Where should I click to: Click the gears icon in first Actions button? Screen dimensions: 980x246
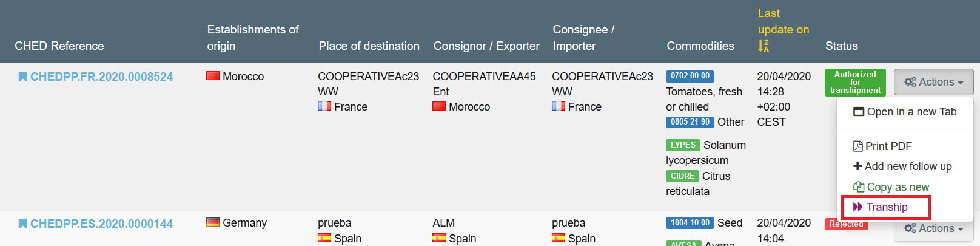pyautogui.click(x=910, y=82)
